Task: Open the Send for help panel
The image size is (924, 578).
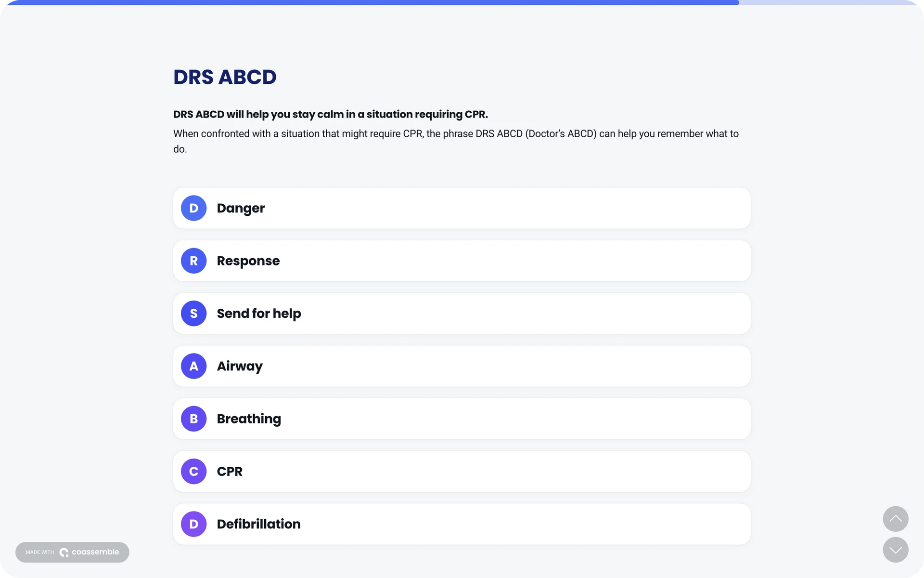Action: coord(462,314)
